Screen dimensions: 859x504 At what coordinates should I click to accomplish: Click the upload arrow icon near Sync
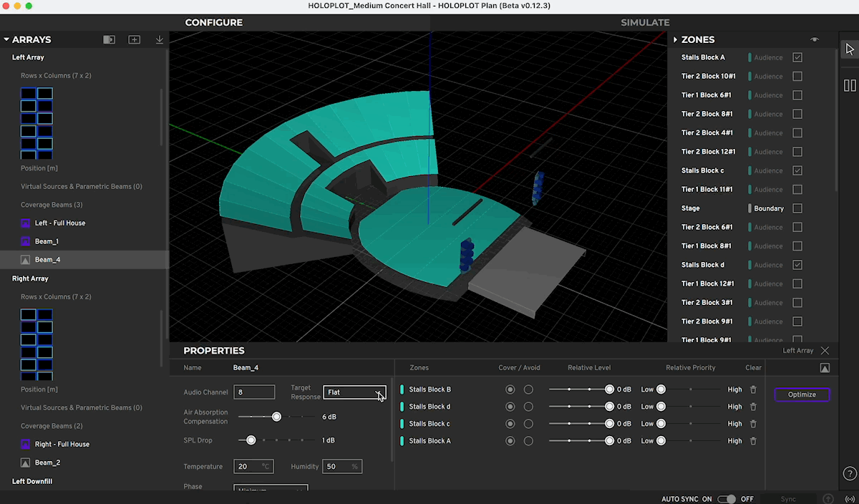click(828, 499)
